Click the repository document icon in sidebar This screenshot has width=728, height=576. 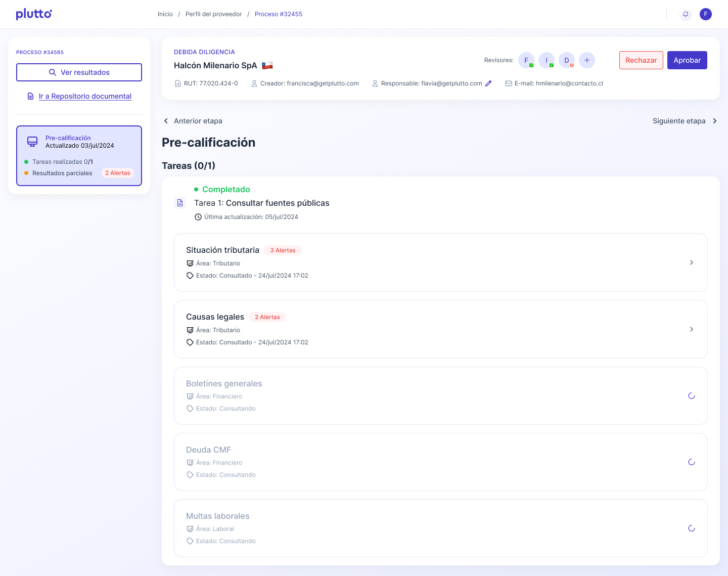pos(30,96)
